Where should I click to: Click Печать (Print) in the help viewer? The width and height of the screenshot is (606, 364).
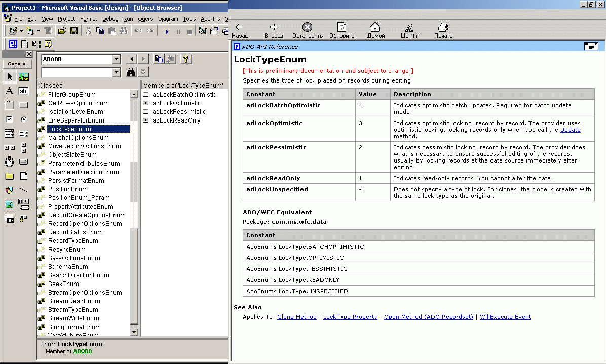coord(443,31)
